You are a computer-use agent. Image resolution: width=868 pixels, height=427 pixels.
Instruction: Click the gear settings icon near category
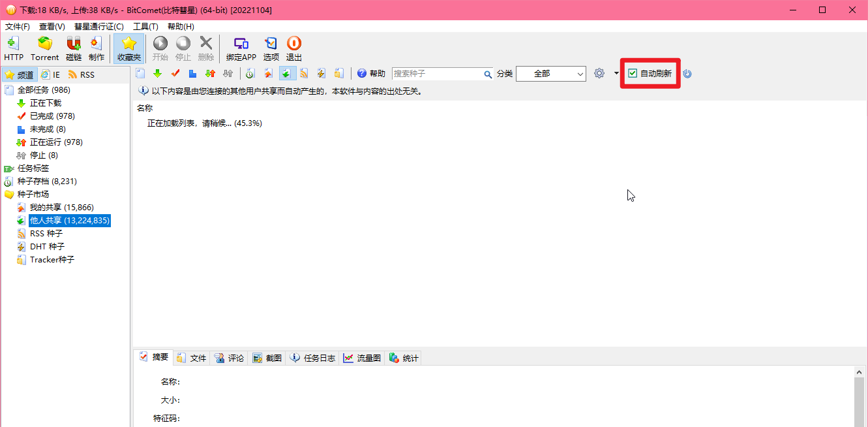tap(599, 74)
